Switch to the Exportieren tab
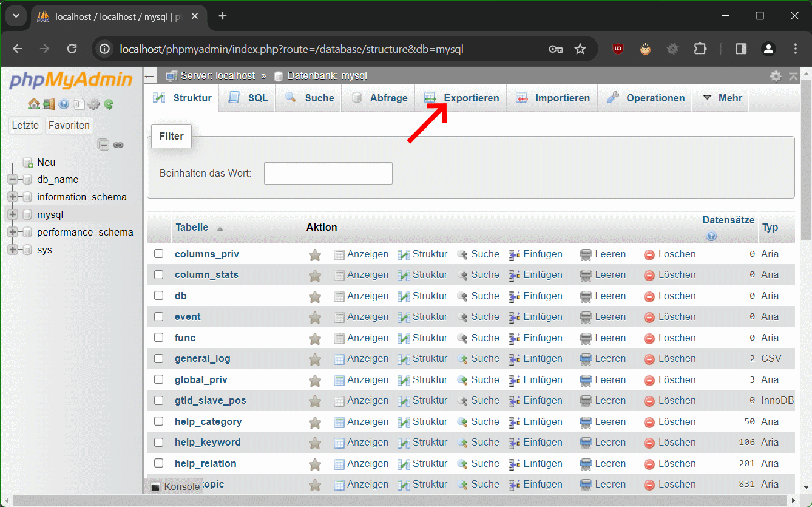The image size is (812, 507). pyautogui.click(x=462, y=98)
